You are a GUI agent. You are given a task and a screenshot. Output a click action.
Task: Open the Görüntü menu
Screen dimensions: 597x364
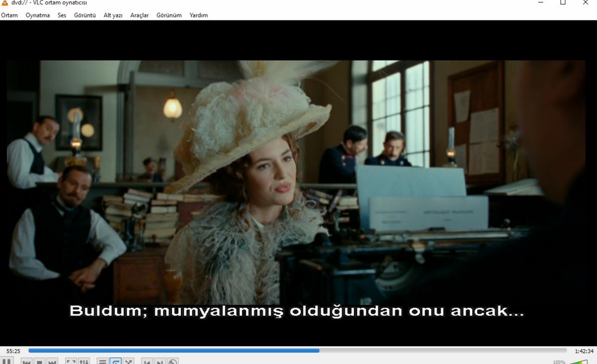point(85,15)
